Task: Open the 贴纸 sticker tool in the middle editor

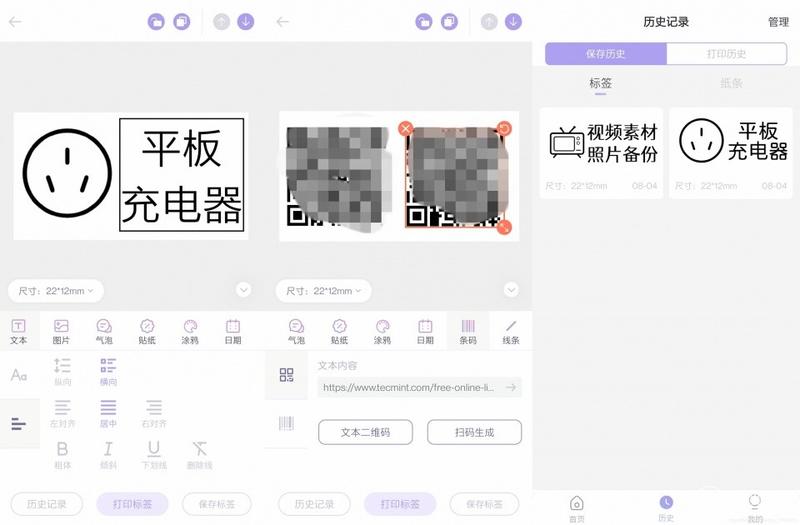Action: (339, 331)
